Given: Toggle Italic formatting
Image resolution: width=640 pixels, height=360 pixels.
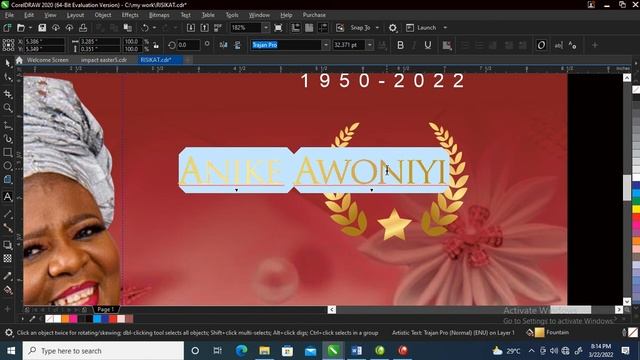Looking at the screenshot, I should tap(414, 45).
